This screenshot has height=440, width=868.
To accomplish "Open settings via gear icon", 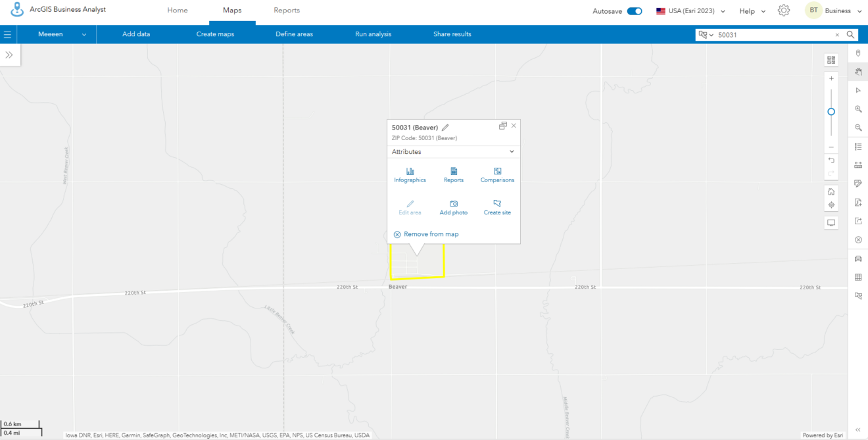I will [784, 11].
